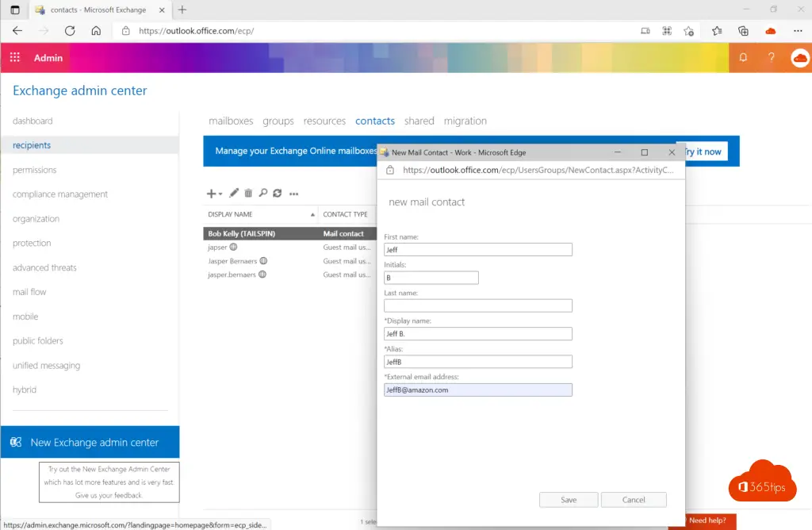
Task: Click the site lock icon in address bar
Action: point(126,31)
